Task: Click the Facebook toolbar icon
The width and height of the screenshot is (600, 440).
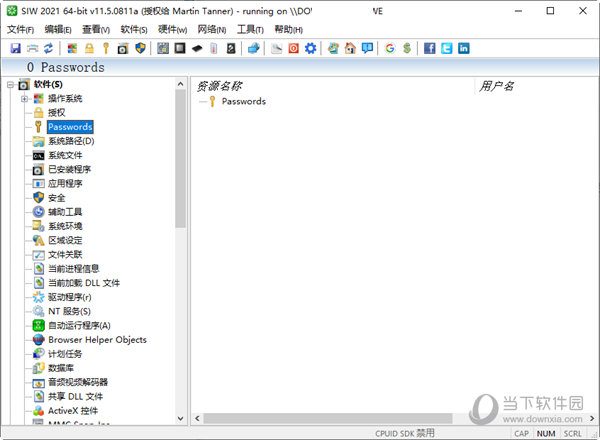Action: pos(429,48)
